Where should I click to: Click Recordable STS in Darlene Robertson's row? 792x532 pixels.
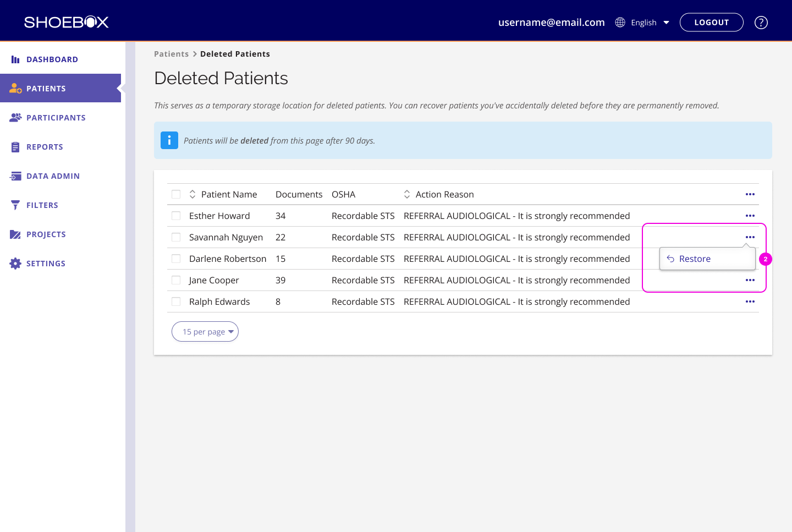click(x=363, y=259)
